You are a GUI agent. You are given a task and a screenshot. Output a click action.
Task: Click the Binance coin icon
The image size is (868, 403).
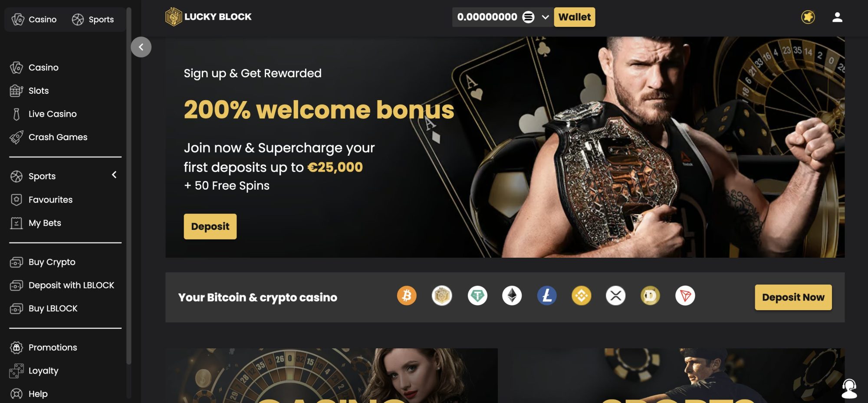581,296
